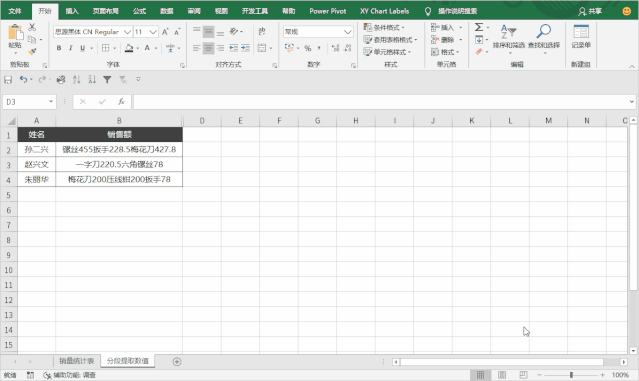Open the Power Pivot ribbon tab
This screenshot has width=639, height=381.
[327, 11]
